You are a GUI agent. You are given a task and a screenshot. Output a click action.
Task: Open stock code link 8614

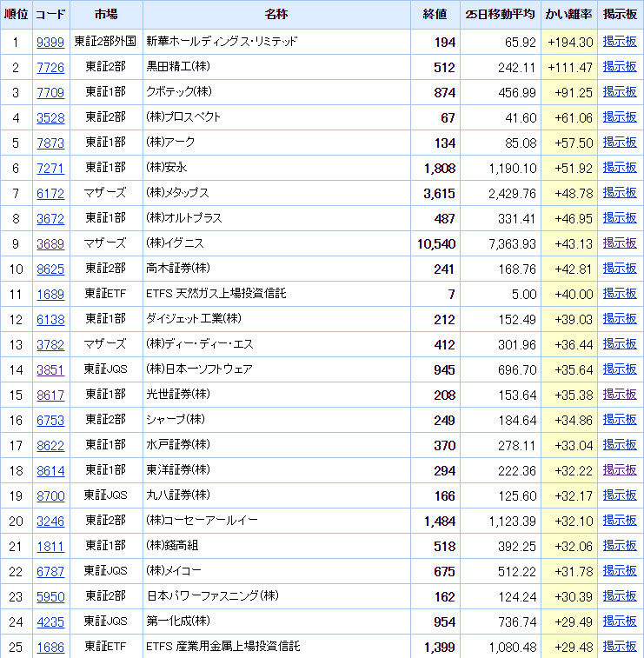(x=50, y=470)
